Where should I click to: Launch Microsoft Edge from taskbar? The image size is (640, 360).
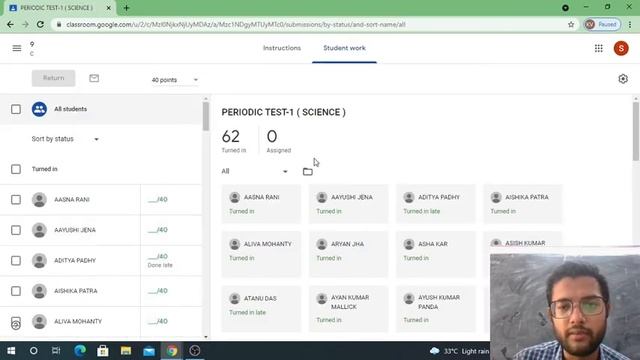coord(80,351)
